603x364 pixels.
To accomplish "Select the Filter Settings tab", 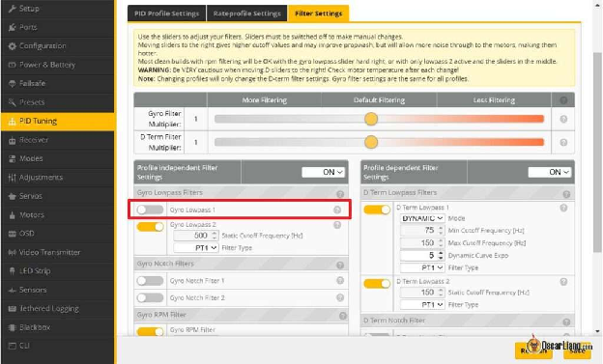I will (x=319, y=14).
